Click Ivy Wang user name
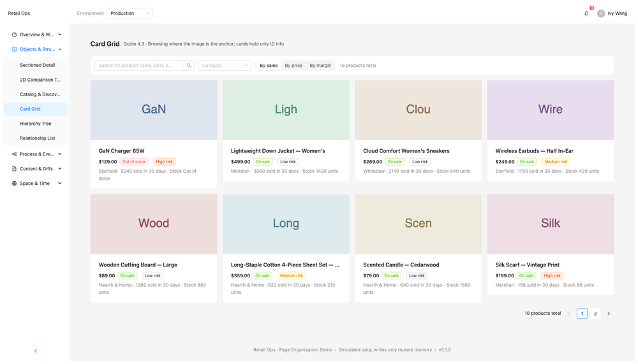Image resolution: width=638 pixels, height=364 pixels. pyautogui.click(x=617, y=13)
